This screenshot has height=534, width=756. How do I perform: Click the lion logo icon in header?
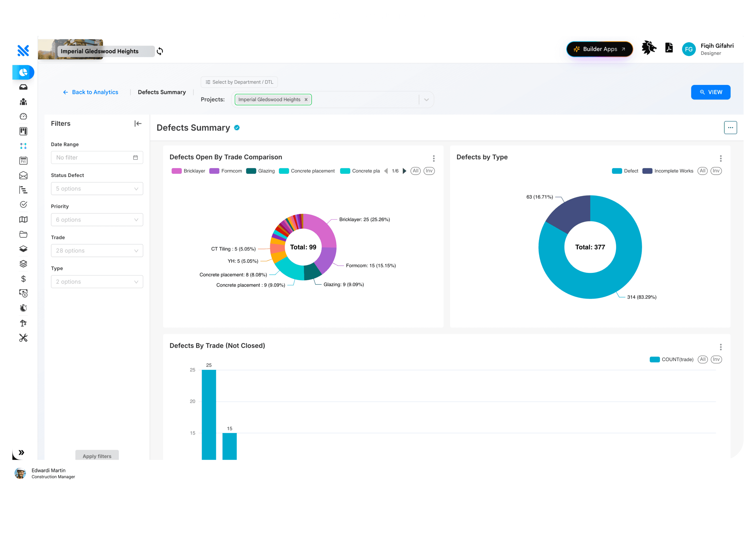coord(649,48)
